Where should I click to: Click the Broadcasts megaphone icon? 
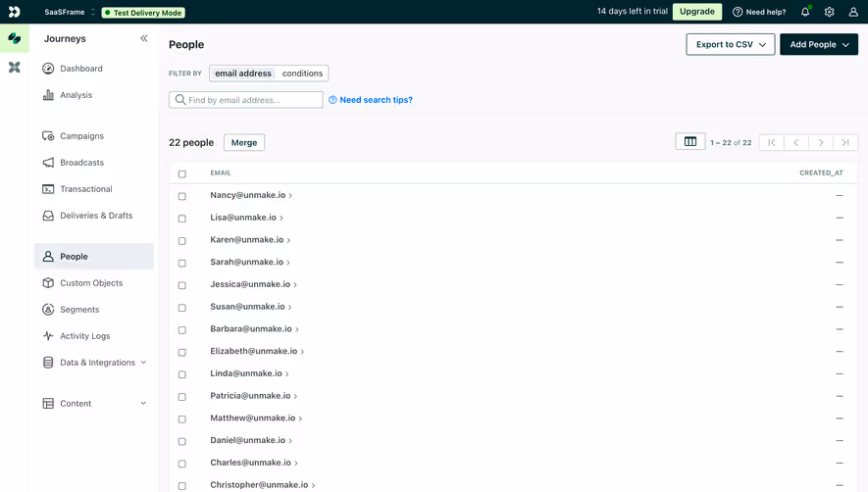[x=48, y=163]
